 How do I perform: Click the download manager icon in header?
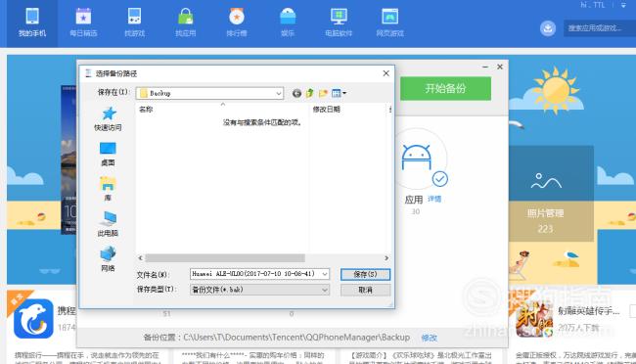(x=548, y=28)
